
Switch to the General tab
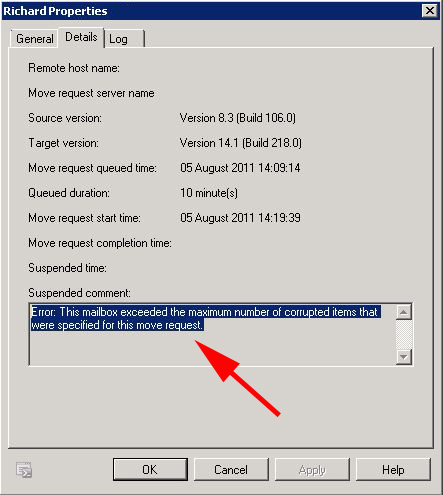[x=34, y=39]
